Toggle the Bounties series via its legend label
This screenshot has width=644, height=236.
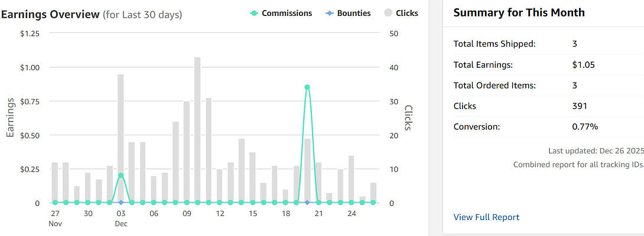pos(354,13)
